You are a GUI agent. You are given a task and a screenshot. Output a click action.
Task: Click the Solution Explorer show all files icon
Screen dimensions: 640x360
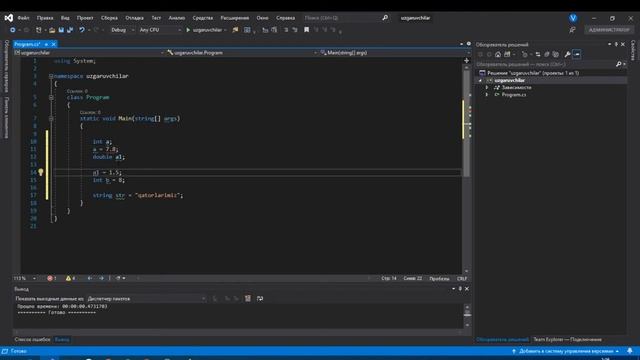pos(556,54)
